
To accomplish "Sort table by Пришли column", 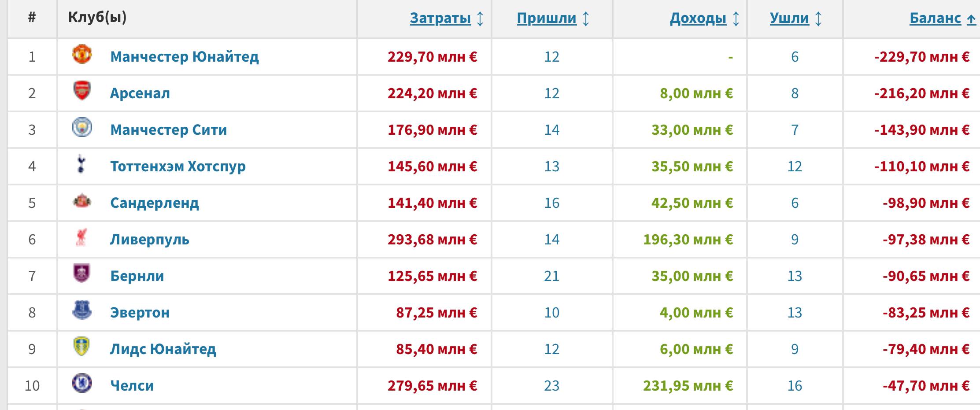I will (x=547, y=18).
